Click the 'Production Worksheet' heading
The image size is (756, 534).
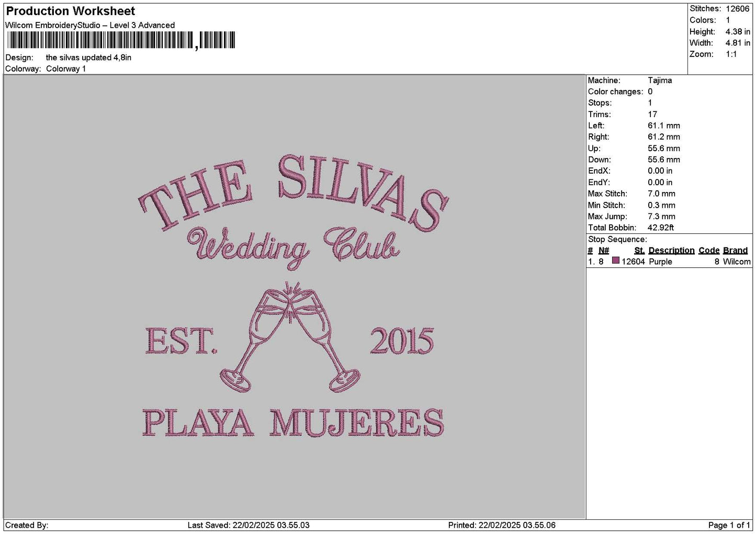point(70,11)
